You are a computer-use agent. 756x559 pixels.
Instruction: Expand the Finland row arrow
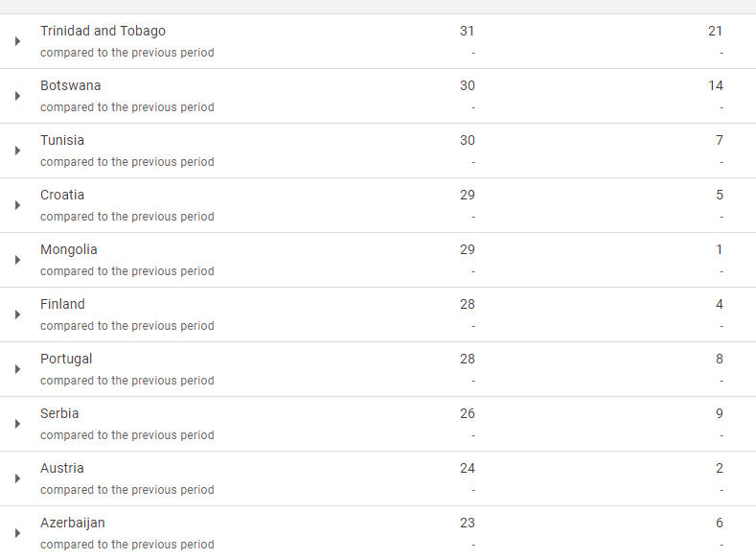[18, 314]
